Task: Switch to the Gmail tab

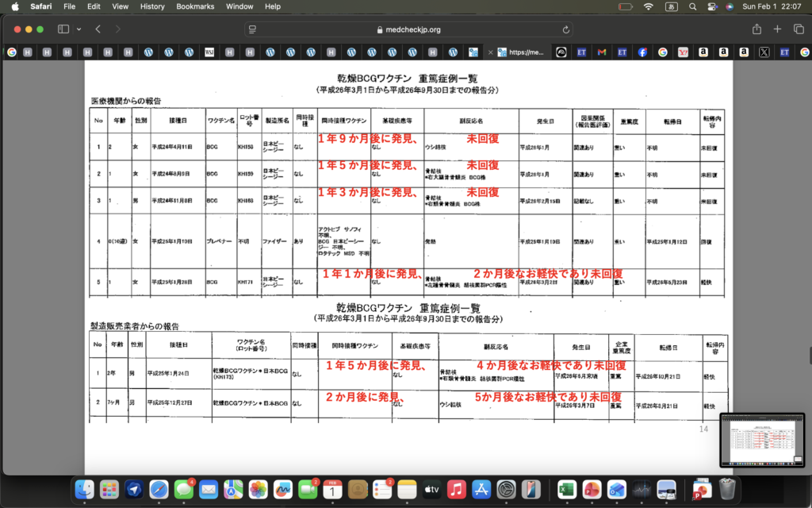Action: click(602, 52)
